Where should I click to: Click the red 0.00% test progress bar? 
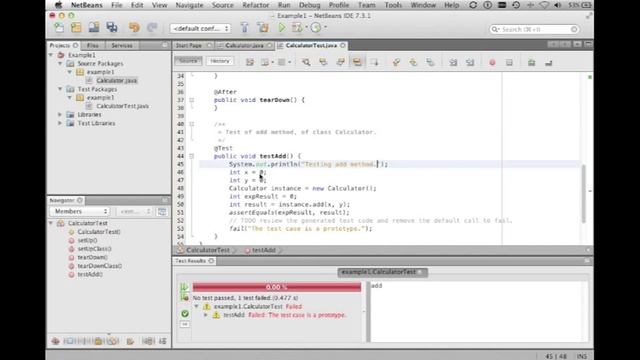[277, 287]
